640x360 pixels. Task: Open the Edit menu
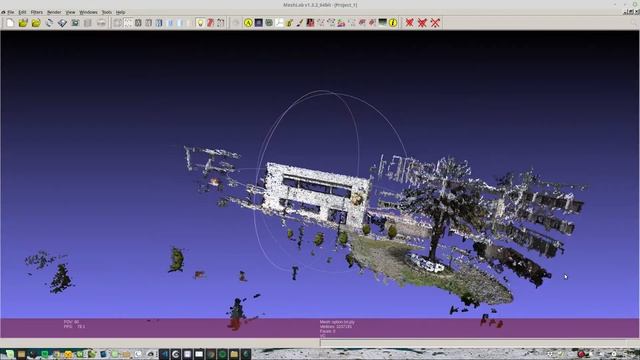pos(22,12)
